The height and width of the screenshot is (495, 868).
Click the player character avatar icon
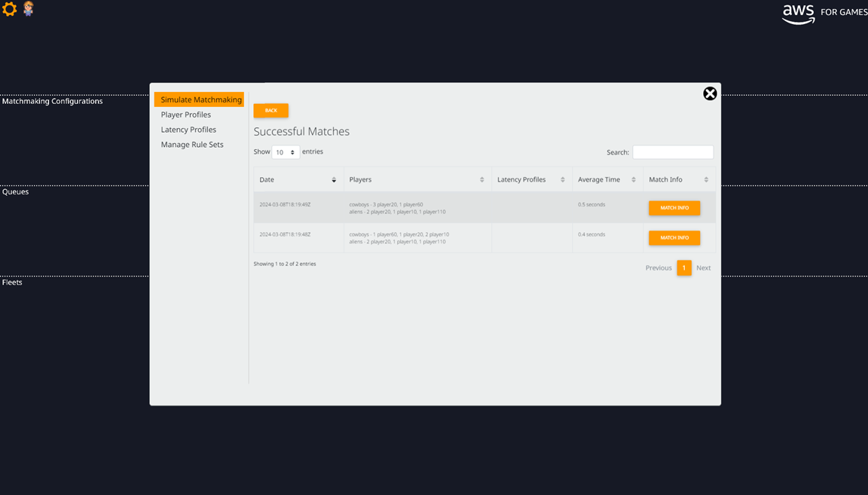coord(28,9)
